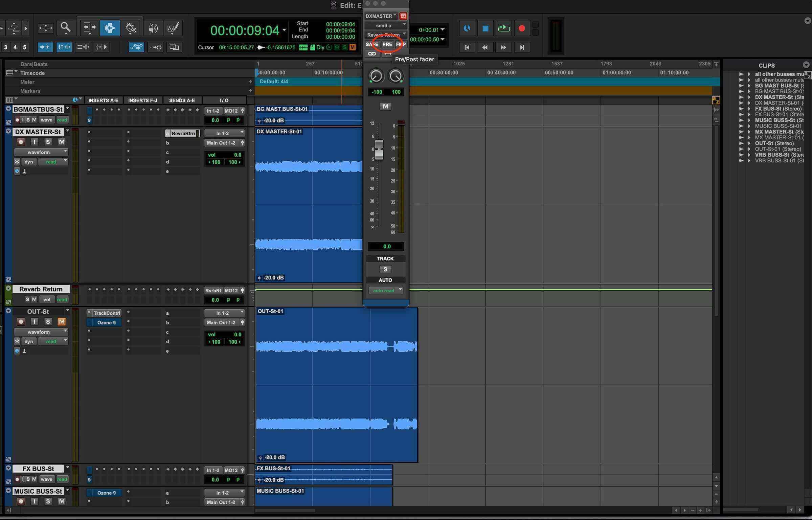The image size is (812, 520).
Task: Select the Scrubber speaker tool
Action: click(153, 28)
